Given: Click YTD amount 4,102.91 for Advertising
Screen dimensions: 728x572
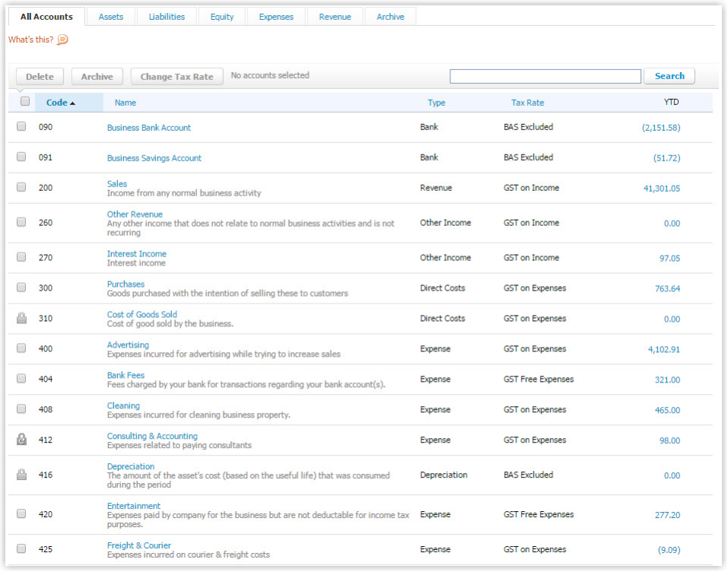Looking at the screenshot, I should coord(664,349).
